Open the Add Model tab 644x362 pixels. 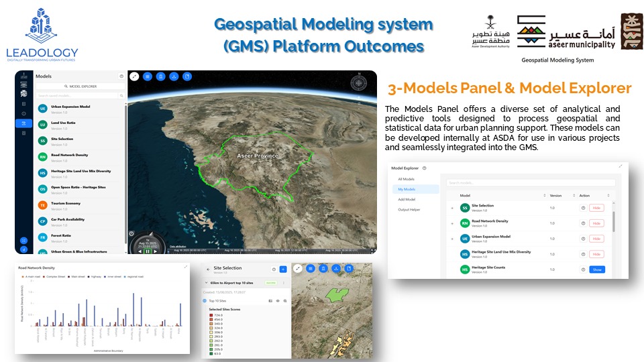[407, 200]
